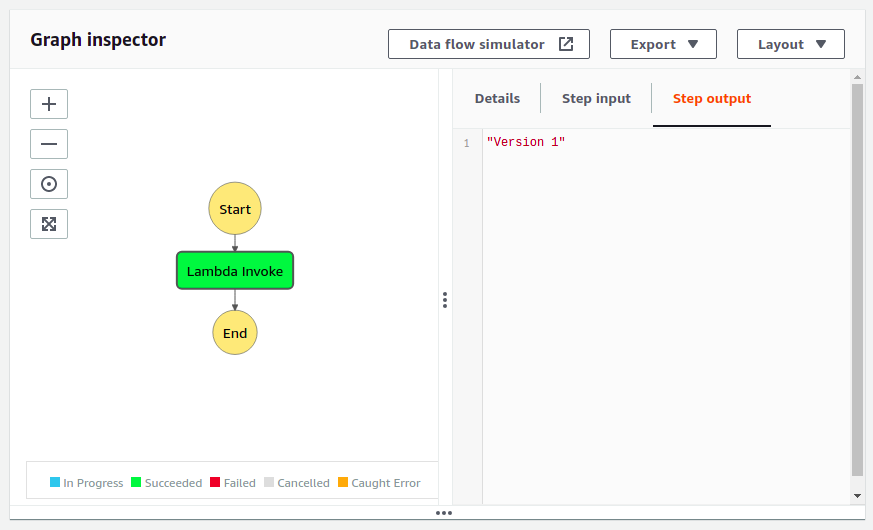Select the Lambda Invoke state node
This screenshot has height=530, width=873.
[x=235, y=271]
